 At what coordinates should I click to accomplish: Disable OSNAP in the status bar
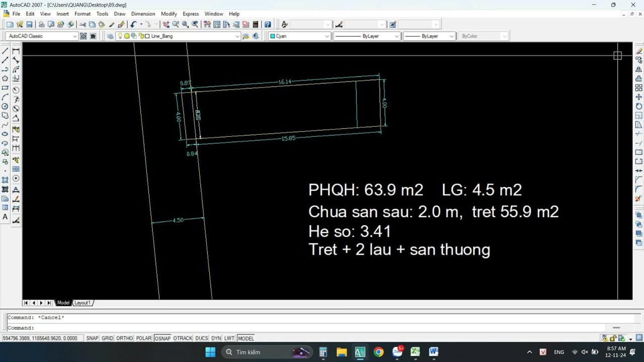click(x=162, y=338)
